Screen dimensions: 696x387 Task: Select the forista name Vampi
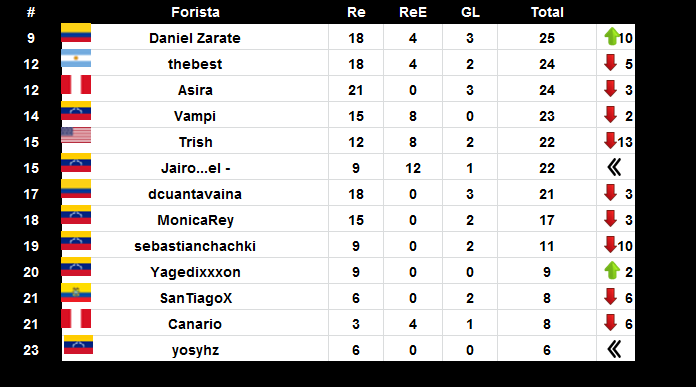coord(195,116)
